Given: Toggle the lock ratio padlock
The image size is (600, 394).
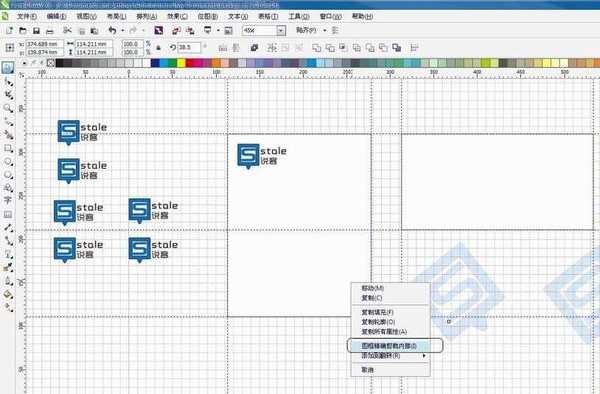Looking at the screenshot, I should pyautogui.click(x=158, y=48).
